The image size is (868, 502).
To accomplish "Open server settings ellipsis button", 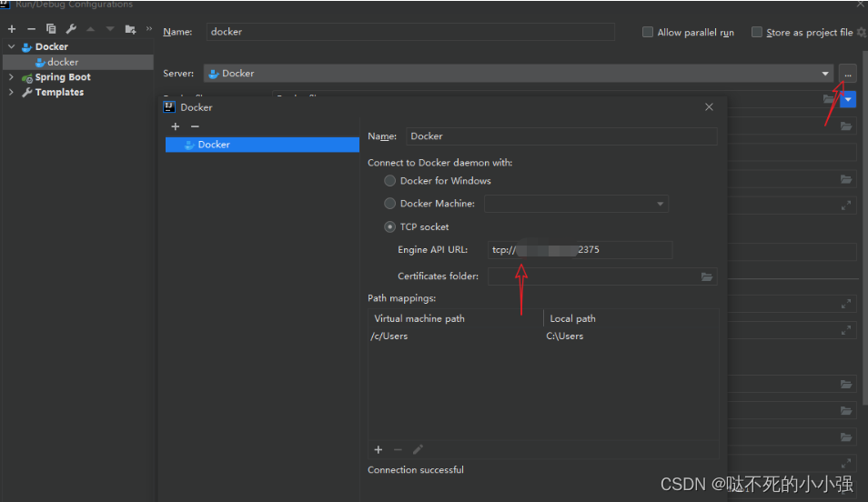I will click(847, 74).
